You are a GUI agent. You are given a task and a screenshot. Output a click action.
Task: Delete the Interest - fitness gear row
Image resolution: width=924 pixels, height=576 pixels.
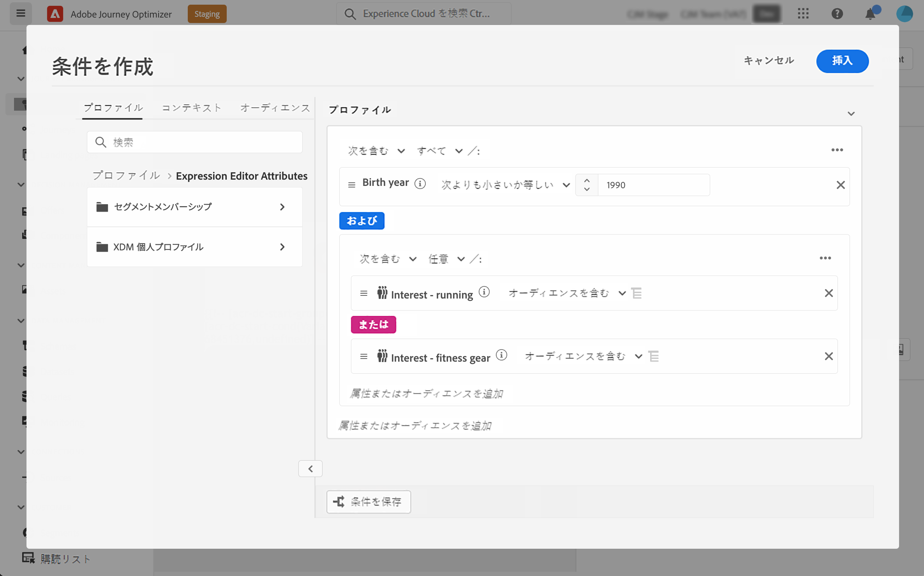click(x=829, y=356)
